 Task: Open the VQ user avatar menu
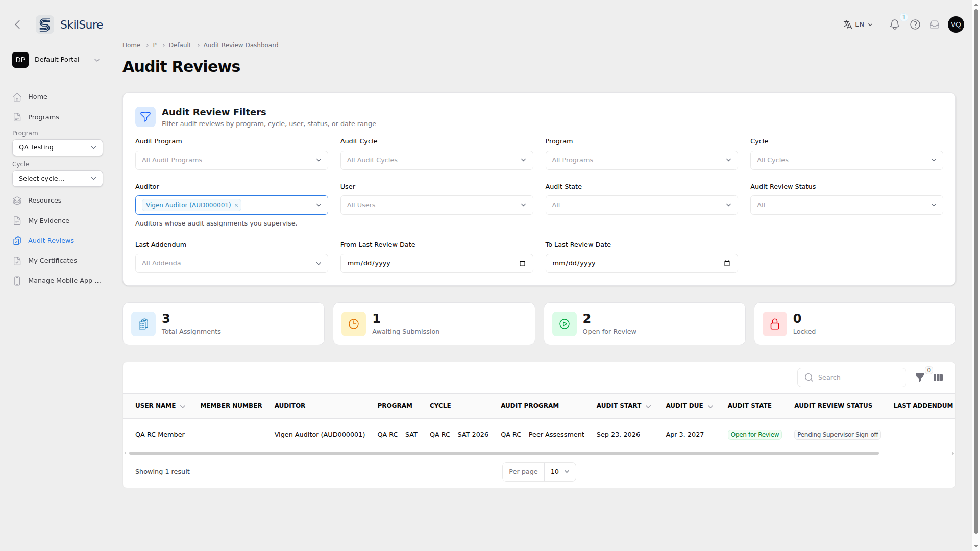pos(956,24)
